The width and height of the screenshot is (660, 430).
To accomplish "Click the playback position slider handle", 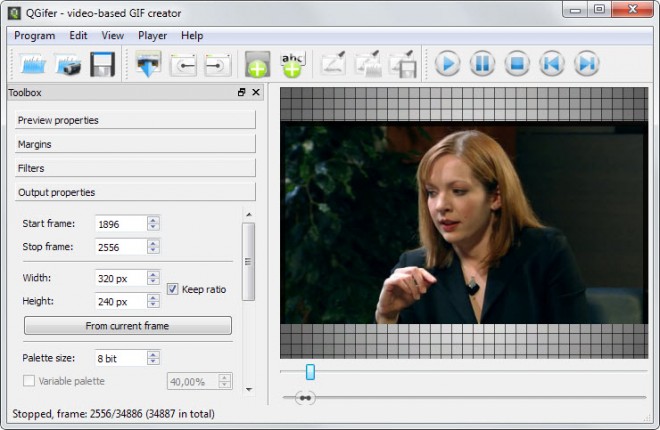I will (310, 372).
